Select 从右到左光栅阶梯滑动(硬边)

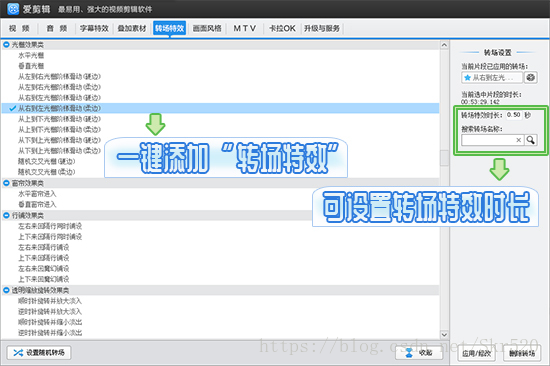[x=59, y=97]
